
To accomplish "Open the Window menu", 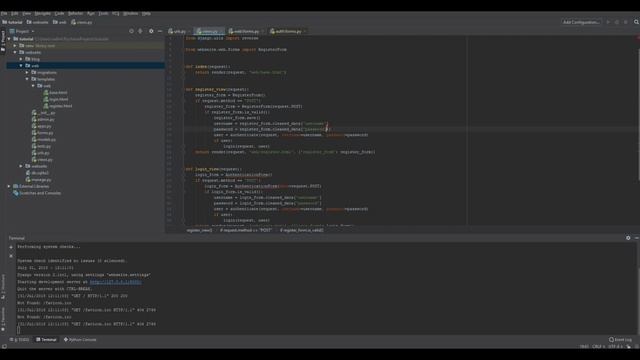I will tap(131, 13).
